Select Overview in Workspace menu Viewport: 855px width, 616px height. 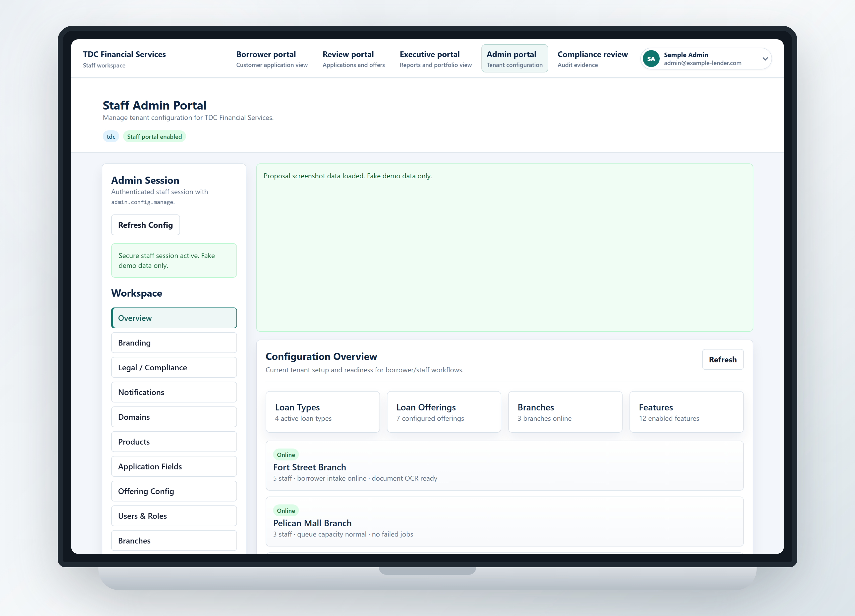(x=174, y=318)
